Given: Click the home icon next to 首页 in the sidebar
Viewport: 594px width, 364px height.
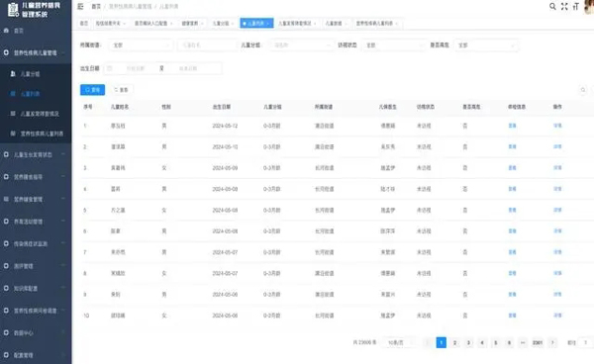Looking at the screenshot, I should (x=6, y=31).
